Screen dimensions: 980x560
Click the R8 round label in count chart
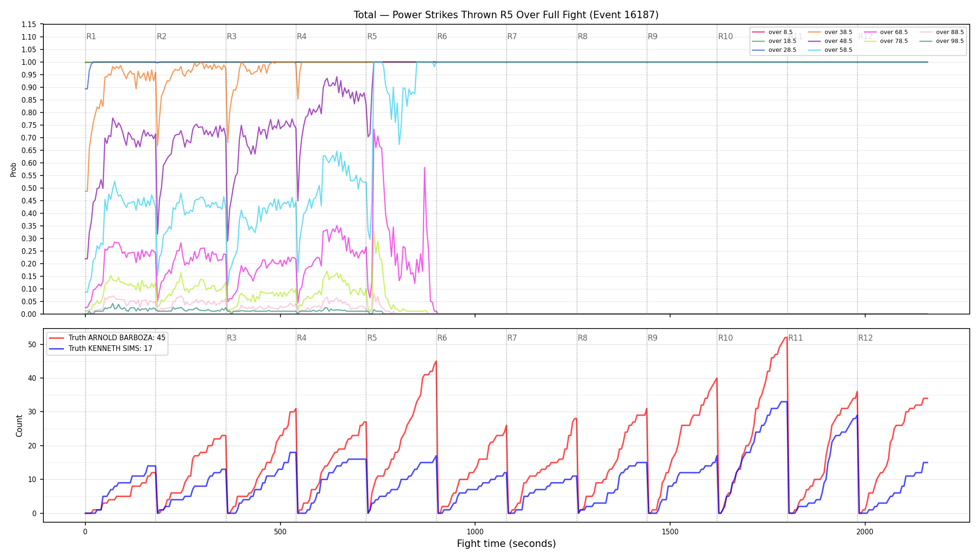[582, 338]
